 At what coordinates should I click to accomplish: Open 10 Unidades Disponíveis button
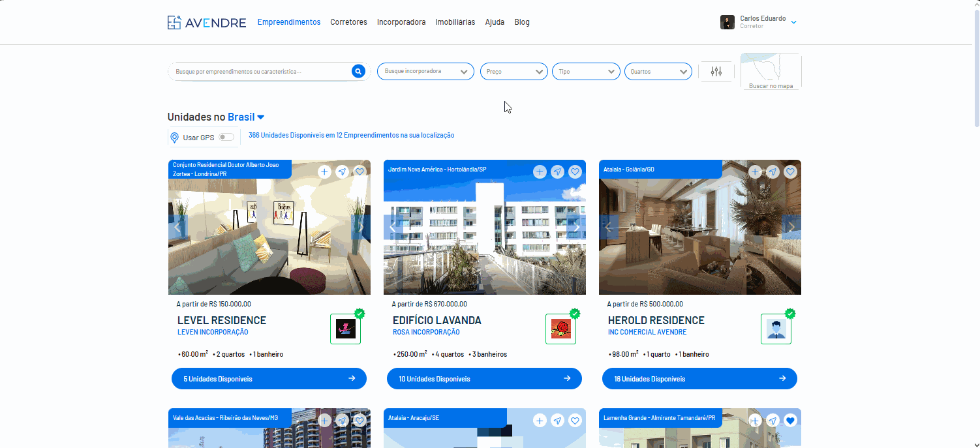(x=484, y=379)
